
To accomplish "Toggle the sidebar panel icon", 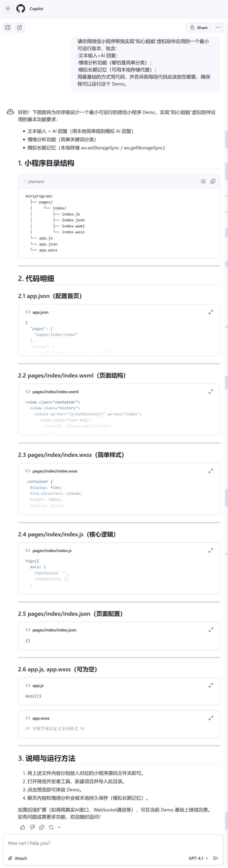I will [8, 28].
